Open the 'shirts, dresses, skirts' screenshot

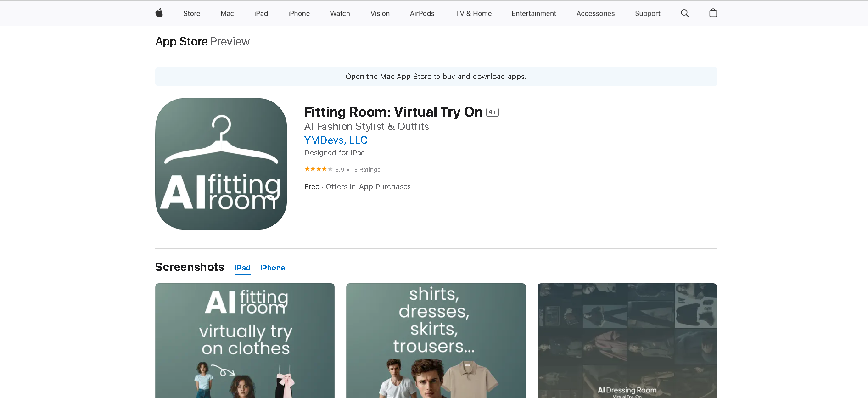tap(436, 341)
